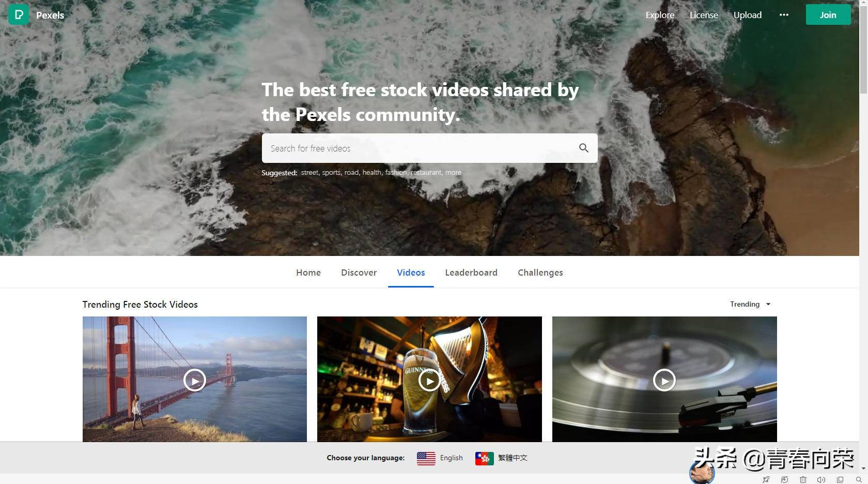
Task: Play the Golden Gate Bridge video
Action: coord(195,380)
